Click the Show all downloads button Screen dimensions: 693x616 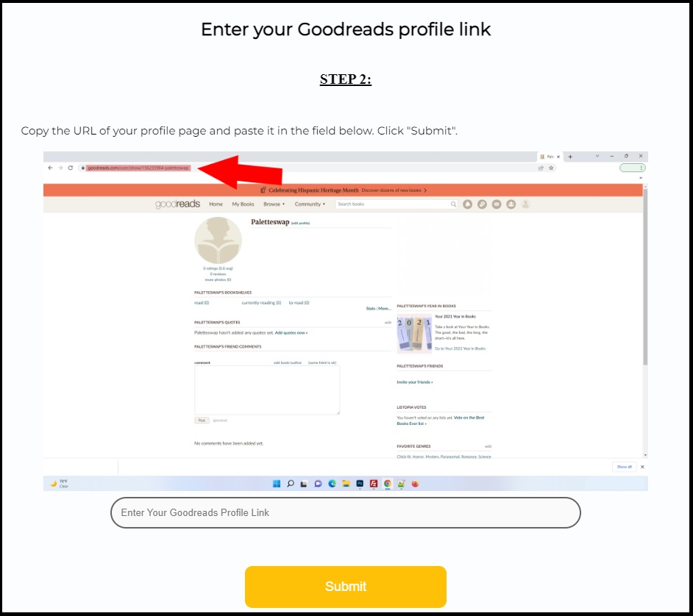624,467
